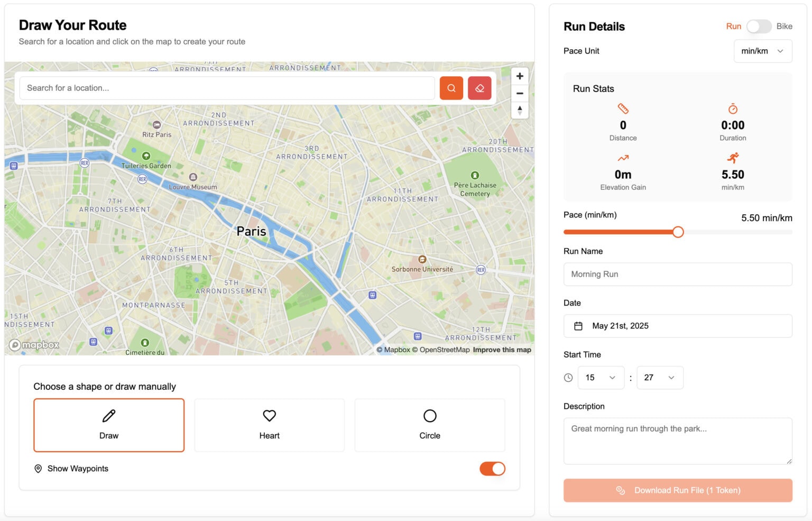This screenshot has width=812, height=521.
Task: Switch the activity toggle from Run to Bike
Action: [759, 26]
